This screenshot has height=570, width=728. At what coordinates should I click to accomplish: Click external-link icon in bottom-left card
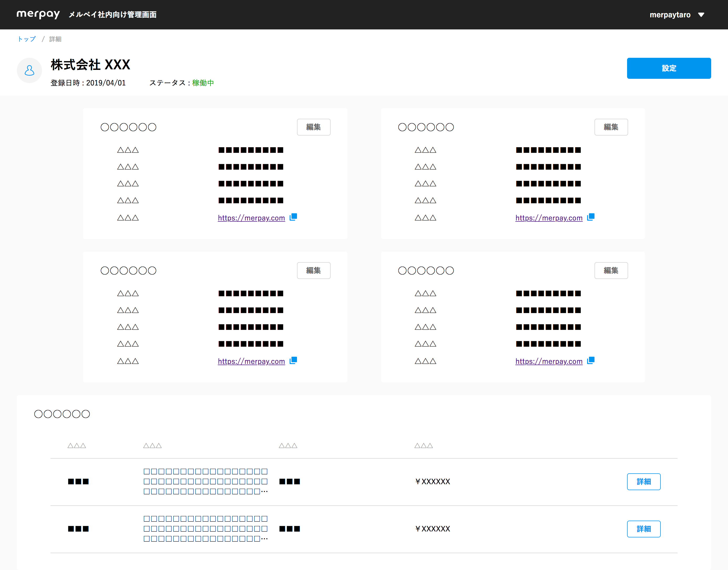[293, 360]
